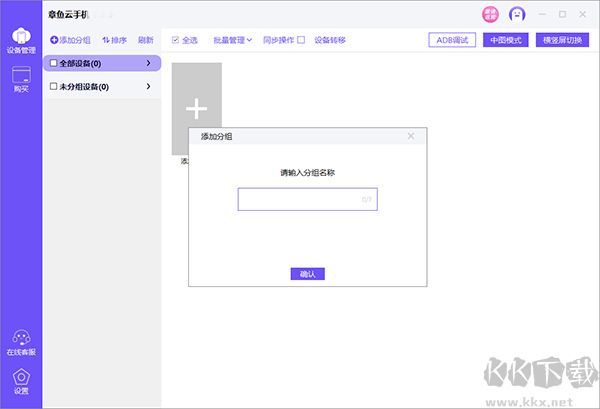Screen dimensions: 600x409
Task: Click Refresh (刷新) in the group toolbar
Action: point(145,40)
